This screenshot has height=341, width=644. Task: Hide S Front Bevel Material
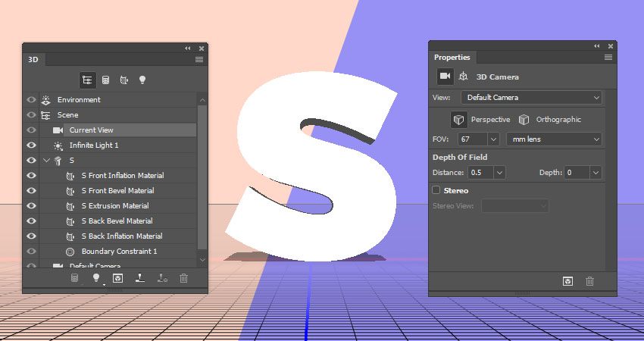(31, 191)
